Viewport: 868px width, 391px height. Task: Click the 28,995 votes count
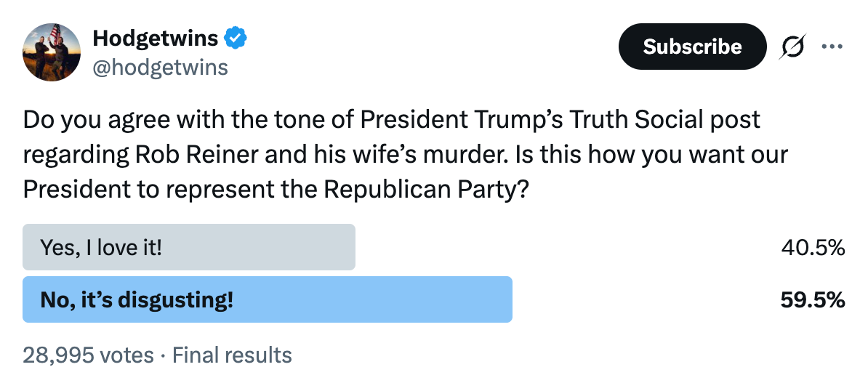tap(88, 355)
